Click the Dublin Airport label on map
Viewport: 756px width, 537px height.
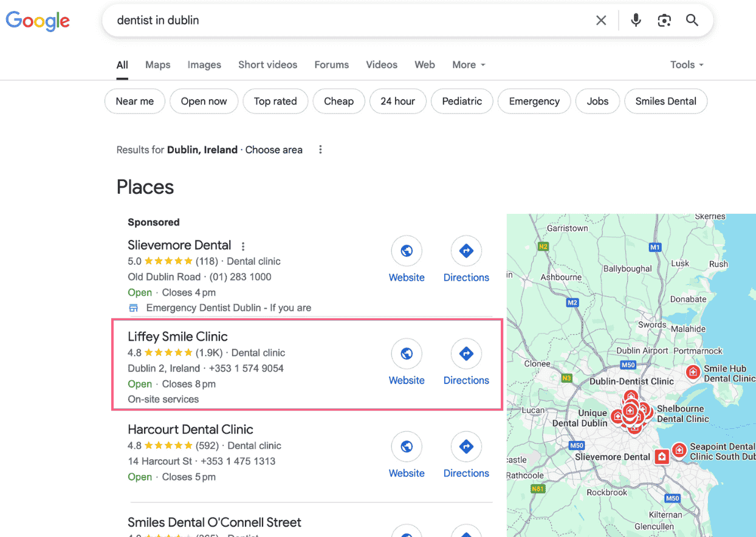(x=642, y=351)
